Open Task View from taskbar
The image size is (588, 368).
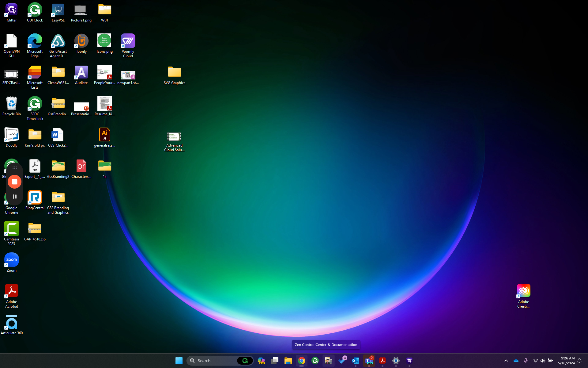[x=275, y=361]
